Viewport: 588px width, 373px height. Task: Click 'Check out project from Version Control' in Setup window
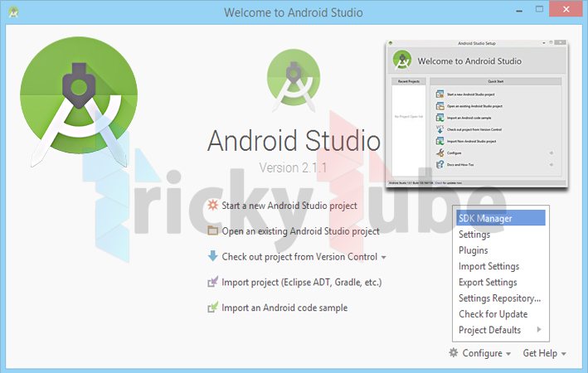pos(474,129)
